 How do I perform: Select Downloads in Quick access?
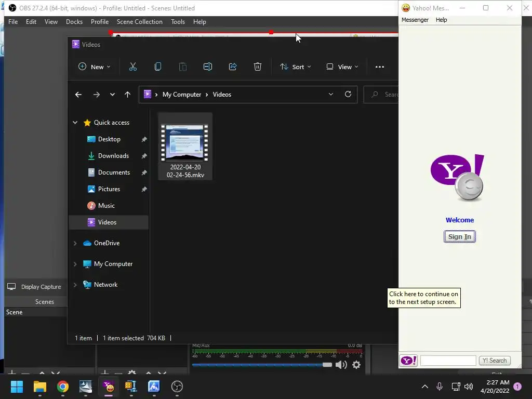(x=109, y=156)
